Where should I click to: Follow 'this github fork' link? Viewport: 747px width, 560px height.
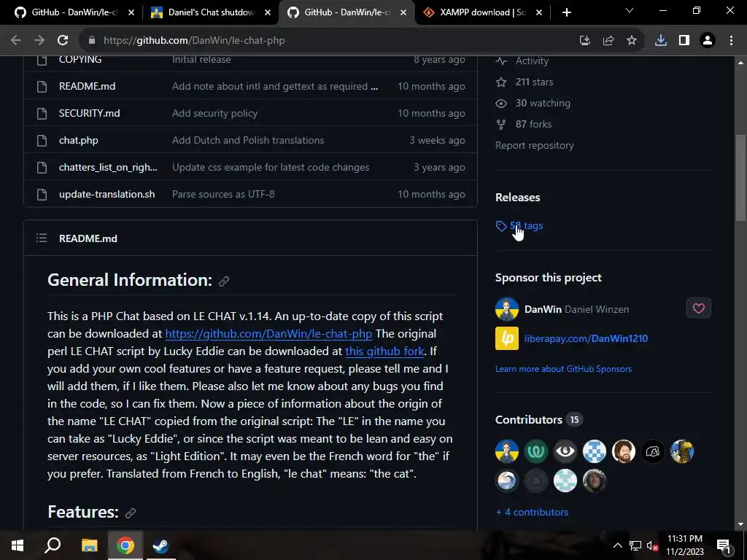point(384,351)
